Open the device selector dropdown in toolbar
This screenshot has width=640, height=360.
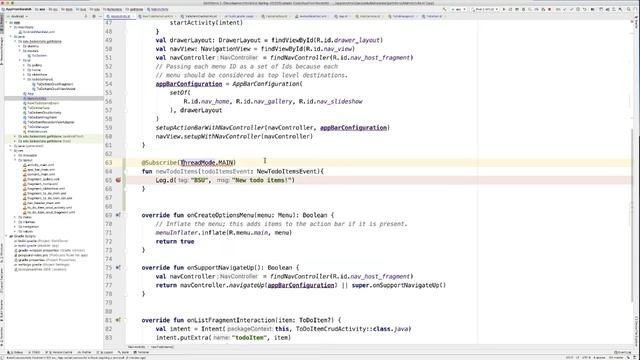point(484,9)
